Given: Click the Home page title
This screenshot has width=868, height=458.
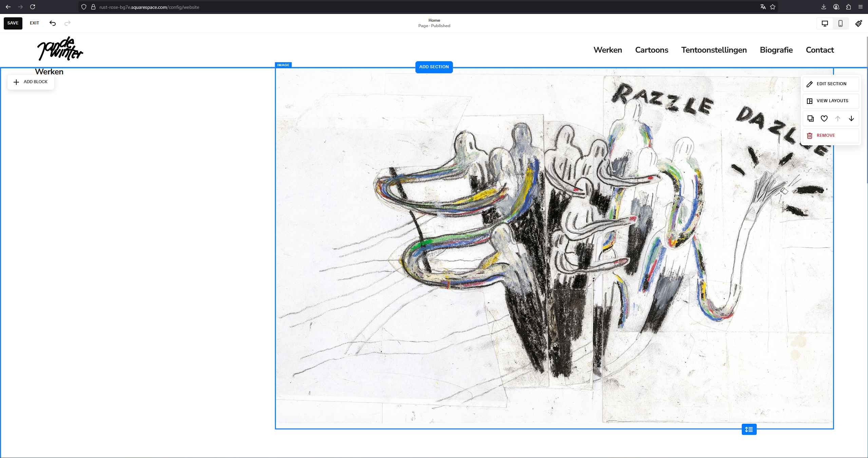Looking at the screenshot, I should 434,20.
